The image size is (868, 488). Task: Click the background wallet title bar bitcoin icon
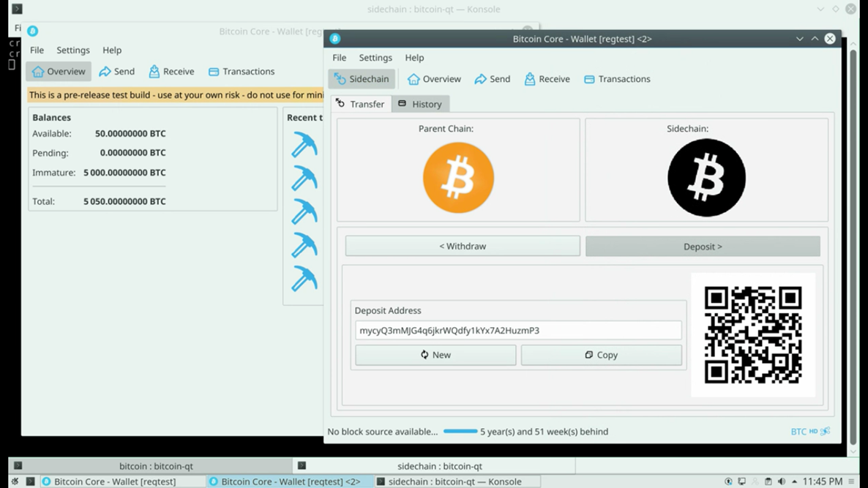pyautogui.click(x=33, y=31)
